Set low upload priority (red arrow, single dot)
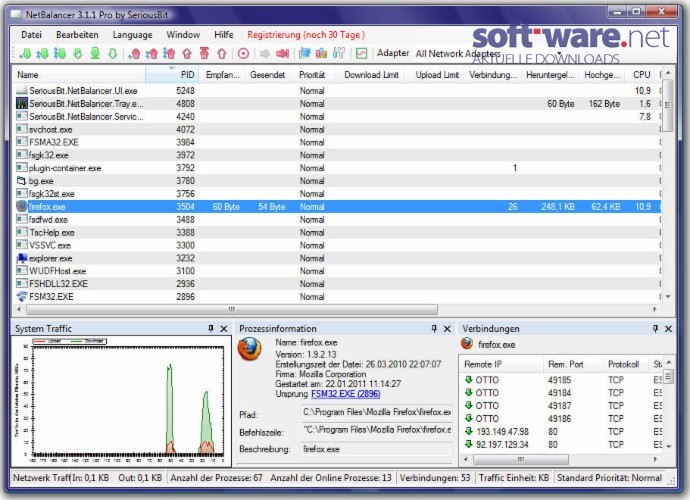The image size is (690, 500). (x=135, y=54)
